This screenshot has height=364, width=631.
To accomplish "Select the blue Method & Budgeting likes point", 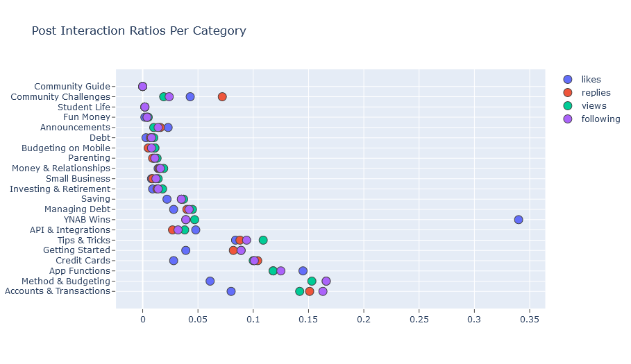I will [x=210, y=281].
